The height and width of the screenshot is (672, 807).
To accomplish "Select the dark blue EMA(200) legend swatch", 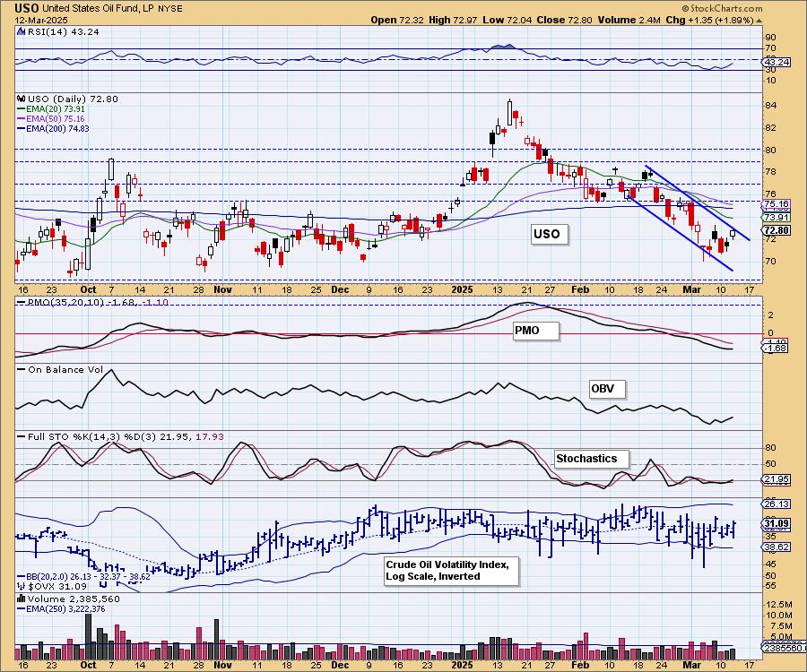I will pyautogui.click(x=22, y=128).
